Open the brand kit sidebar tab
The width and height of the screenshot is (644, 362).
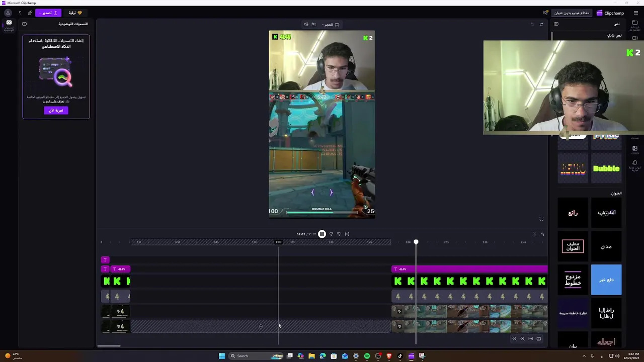click(x=635, y=165)
